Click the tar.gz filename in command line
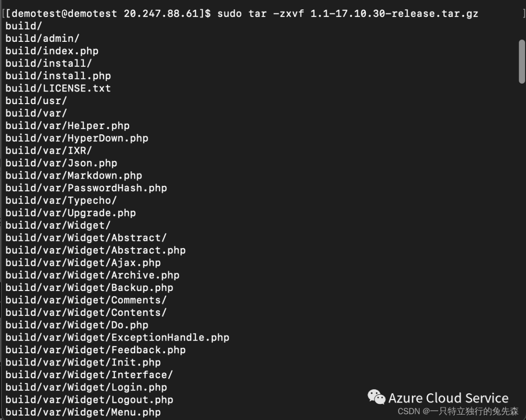The height and width of the screenshot is (420, 526). click(x=394, y=14)
